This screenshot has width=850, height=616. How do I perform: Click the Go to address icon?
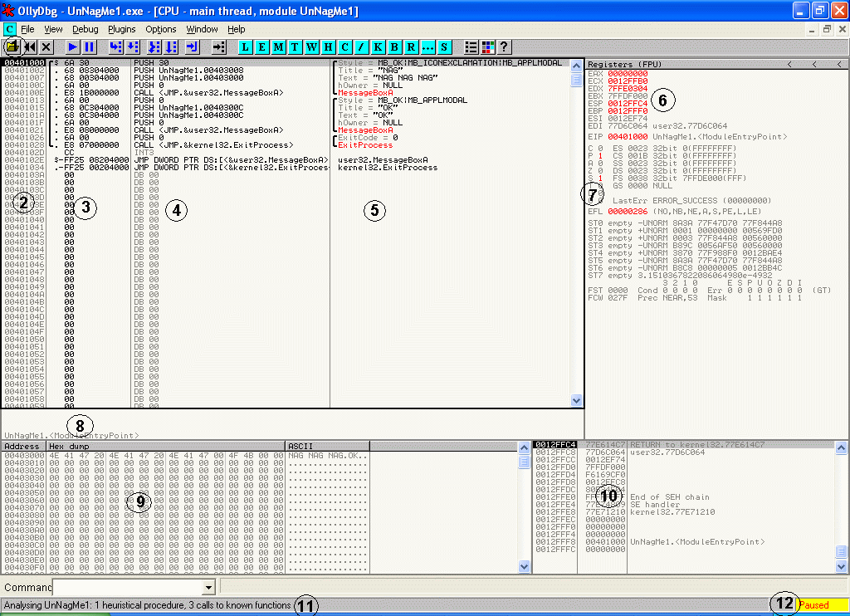(218, 47)
